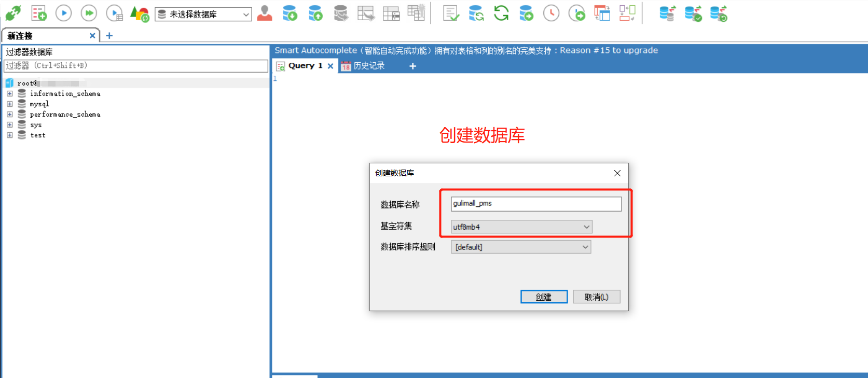Click the gray table with arrow icon

pos(366,13)
